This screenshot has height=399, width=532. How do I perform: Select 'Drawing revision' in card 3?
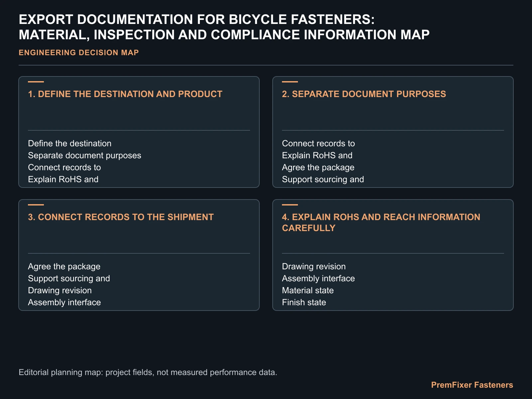60,291
